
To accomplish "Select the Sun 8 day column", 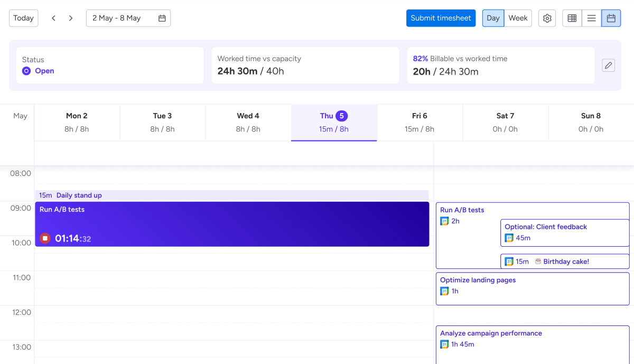I will pos(591,123).
